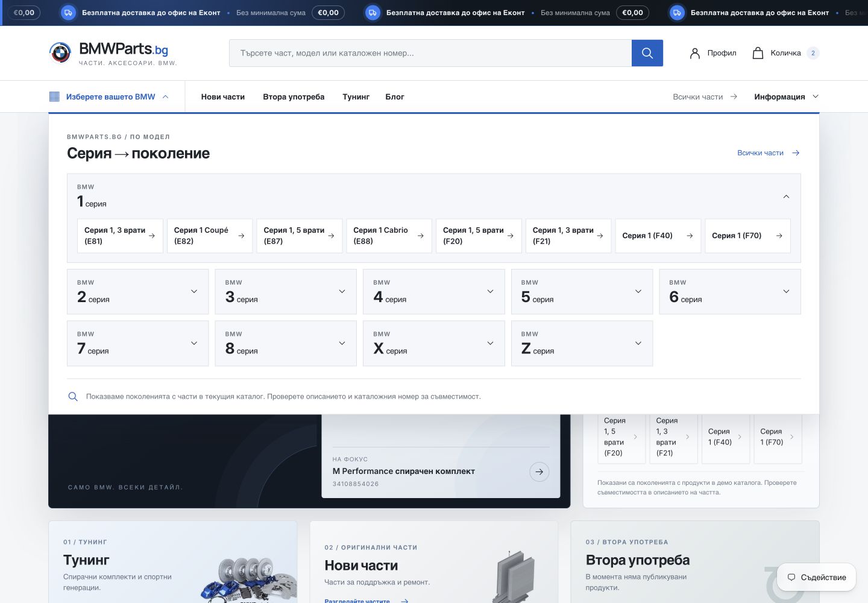This screenshot has width=868, height=603.
Task: Open the Нови части category card heading
Action: (361, 566)
